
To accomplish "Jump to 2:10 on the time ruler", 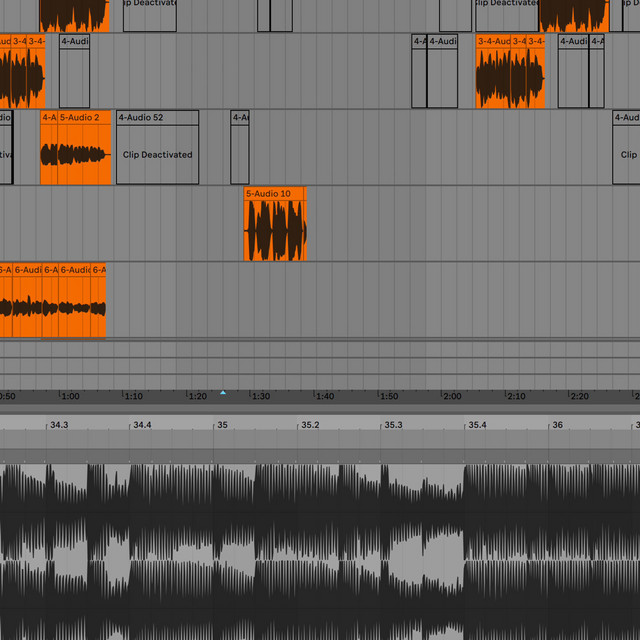I will [516, 396].
